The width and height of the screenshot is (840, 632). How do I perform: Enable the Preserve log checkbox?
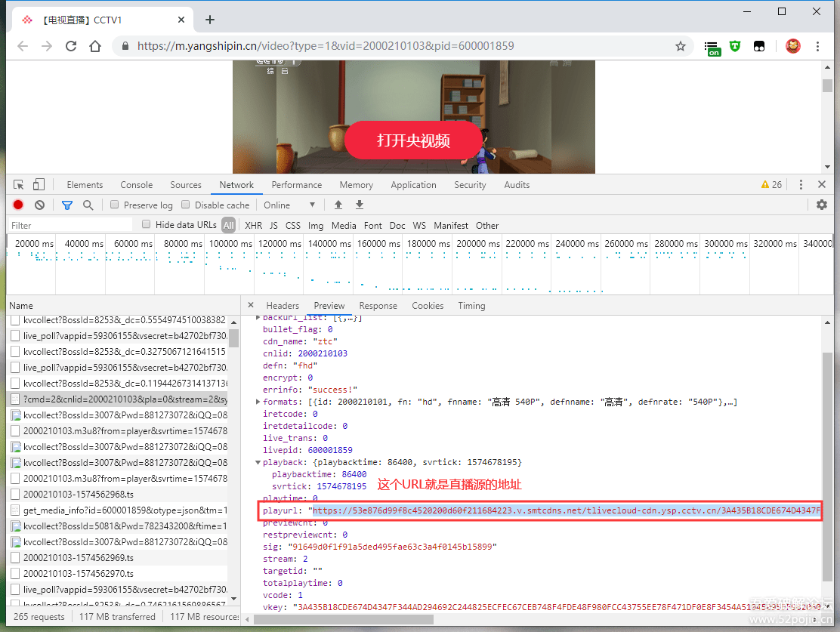click(x=115, y=205)
